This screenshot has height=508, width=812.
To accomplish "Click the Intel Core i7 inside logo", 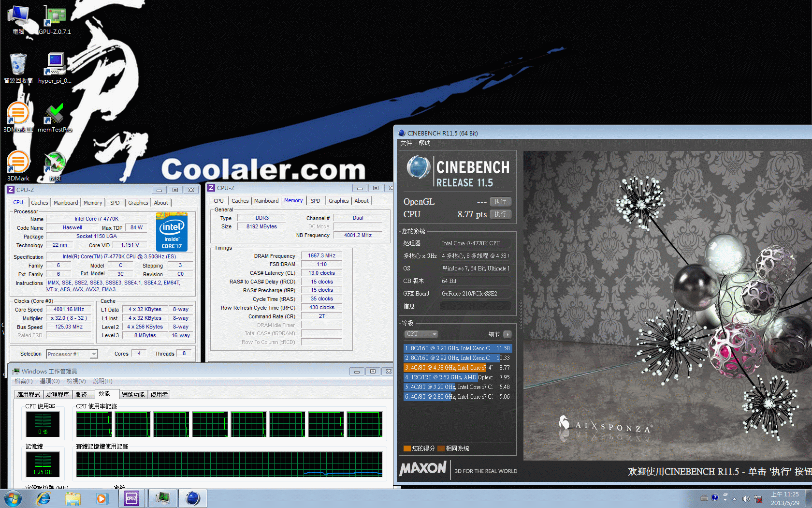I will coord(172,232).
